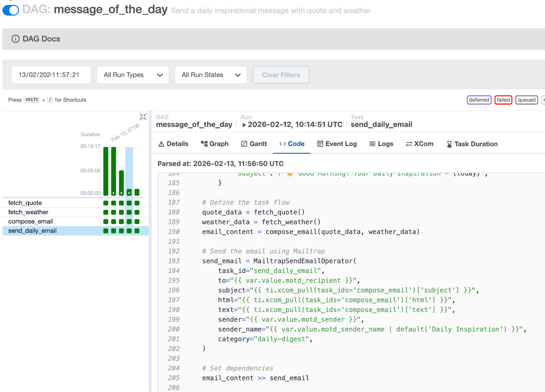Toggle the message_of_the_day DAG pause switch
Screen dimensions: 545x392
click(x=11, y=10)
